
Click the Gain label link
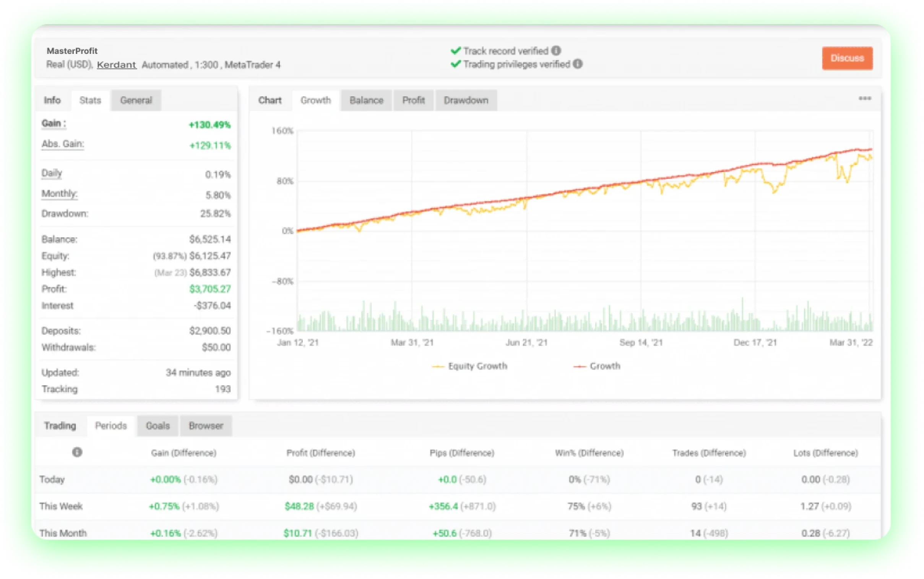53,123
